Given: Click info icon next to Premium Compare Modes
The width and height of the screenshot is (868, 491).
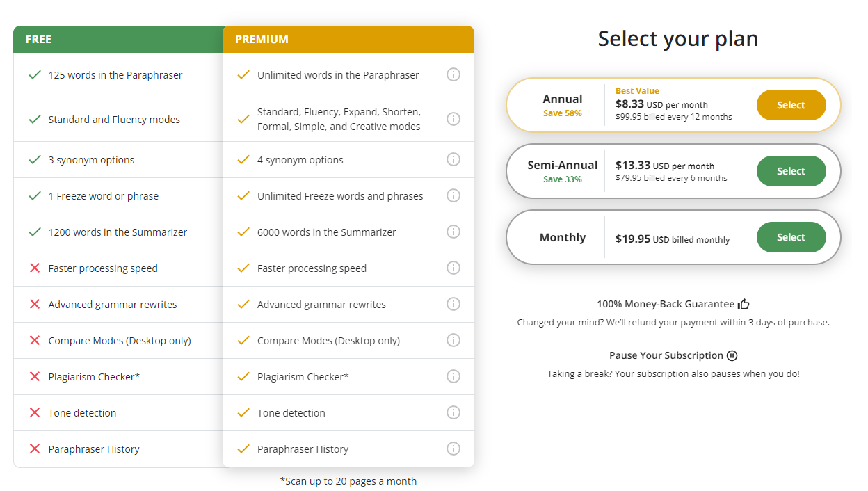Looking at the screenshot, I should (453, 340).
